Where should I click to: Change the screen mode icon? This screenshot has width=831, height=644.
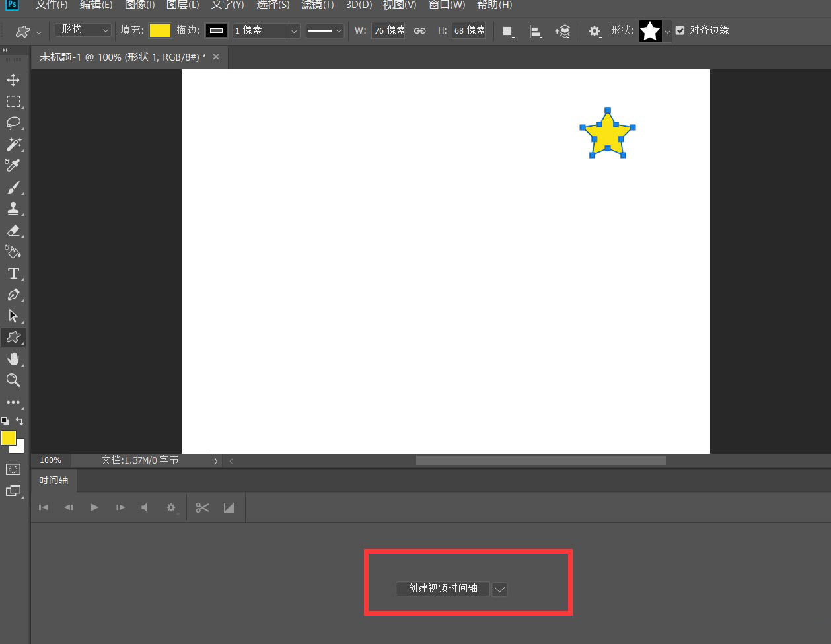point(13,491)
